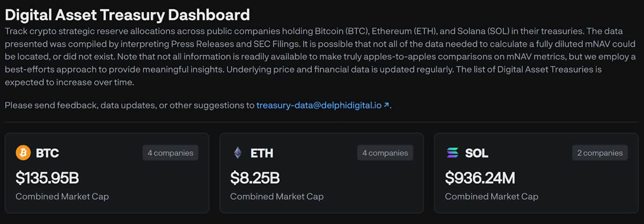This screenshot has height=224, width=644.
Task: Click the orange Bitcoin logo icon
Action: click(23, 153)
